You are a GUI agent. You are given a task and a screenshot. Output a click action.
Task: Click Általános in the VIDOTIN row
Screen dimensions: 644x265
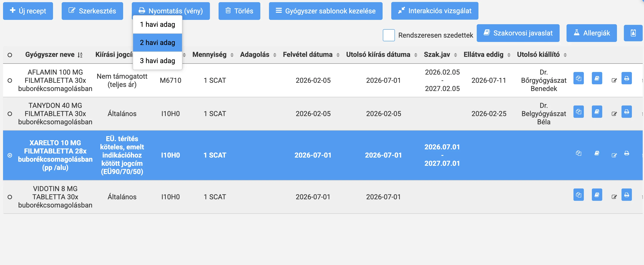tap(122, 197)
